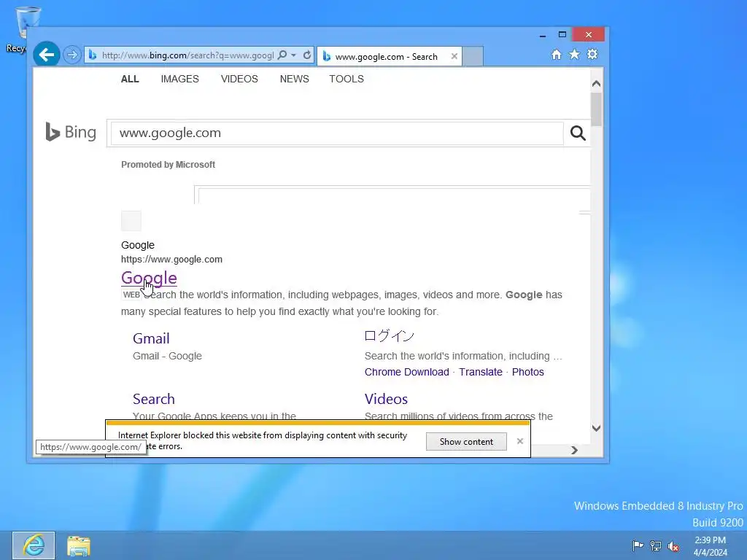The image size is (747, 560).
Task: Open the Videos sublink
Action: click(386, 399)
